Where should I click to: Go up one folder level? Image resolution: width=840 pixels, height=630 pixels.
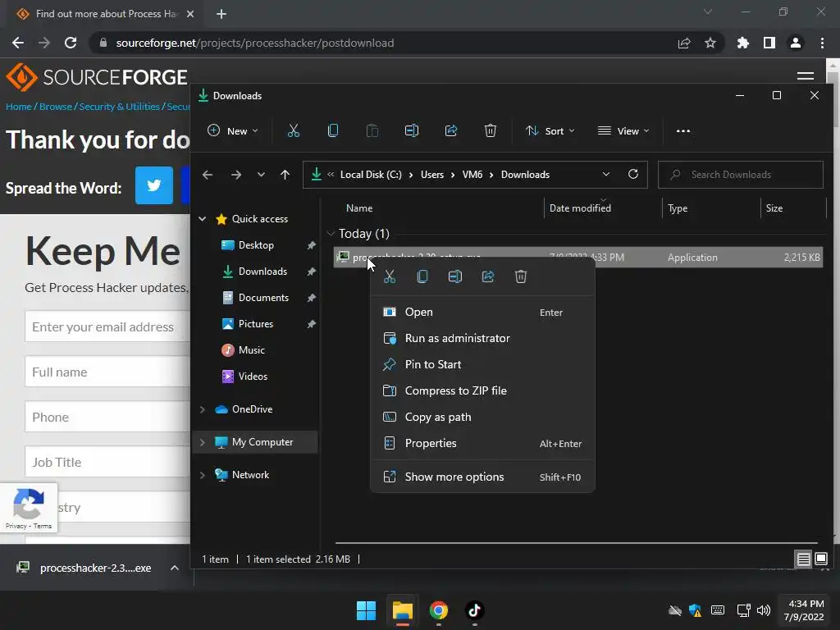pyautogui.click(x=285, y=175)
